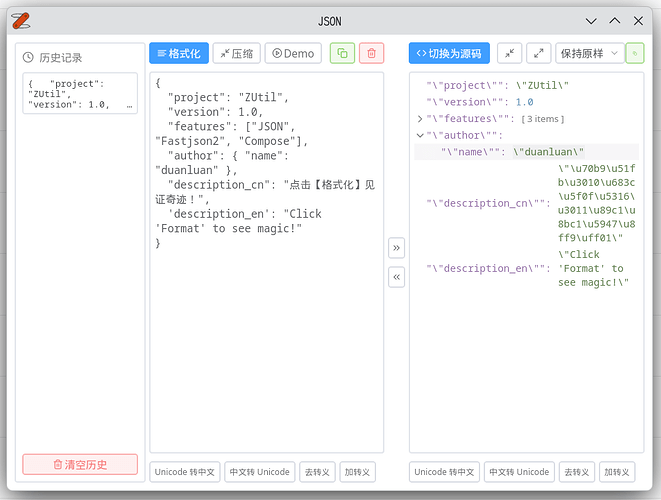Image resolution: width=661 pixels, height=500 pixels.
Task: Click the "3 items" label in tree
Action: click(x=543, y=119)
